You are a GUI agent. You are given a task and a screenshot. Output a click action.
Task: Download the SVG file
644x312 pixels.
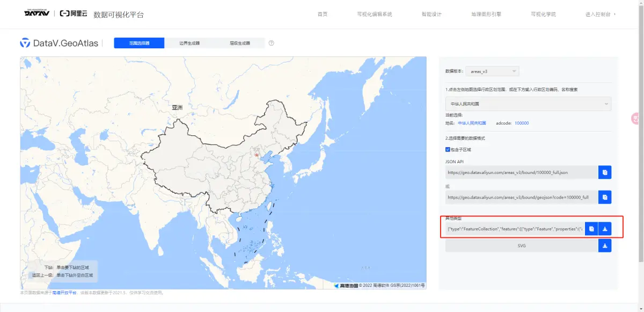coord(605,245)
